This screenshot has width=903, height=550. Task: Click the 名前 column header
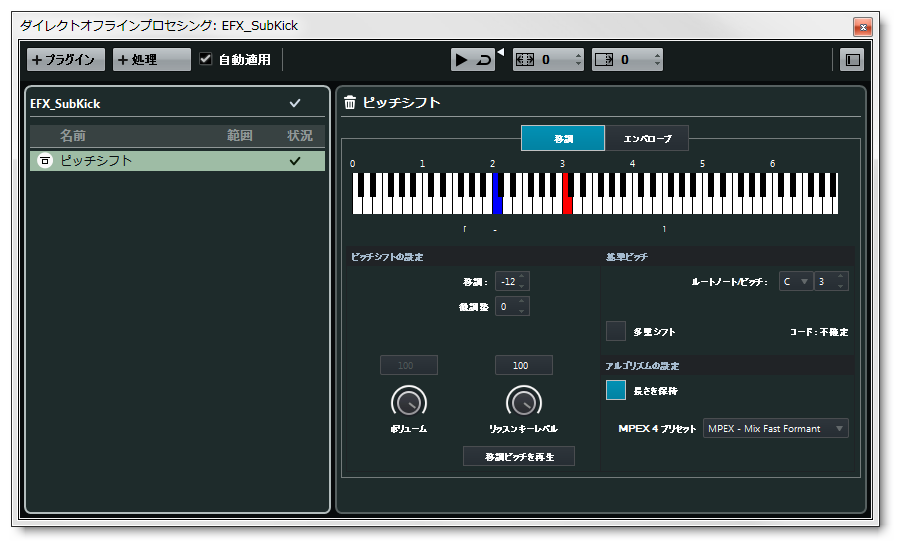73,135
